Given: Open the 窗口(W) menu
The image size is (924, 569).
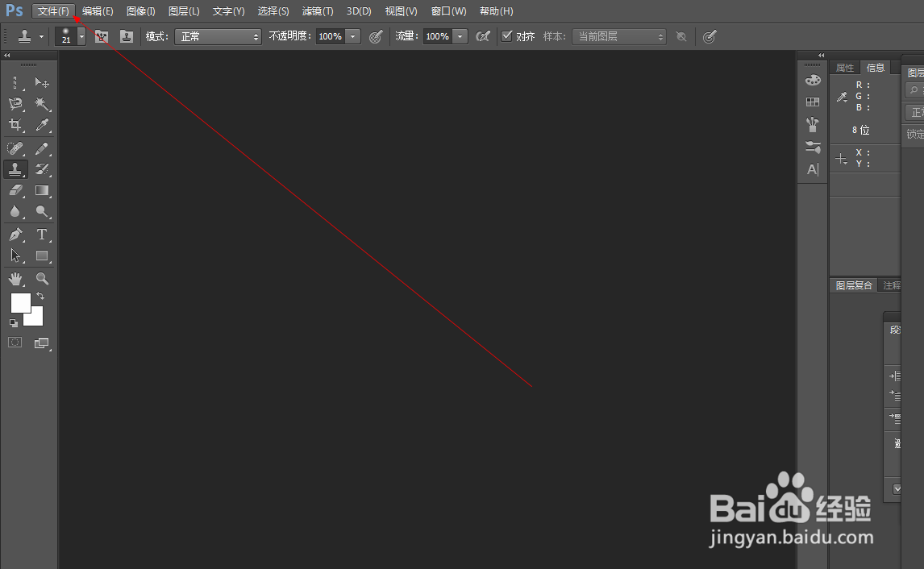Looking at the screenshot, I should [448, 11].
